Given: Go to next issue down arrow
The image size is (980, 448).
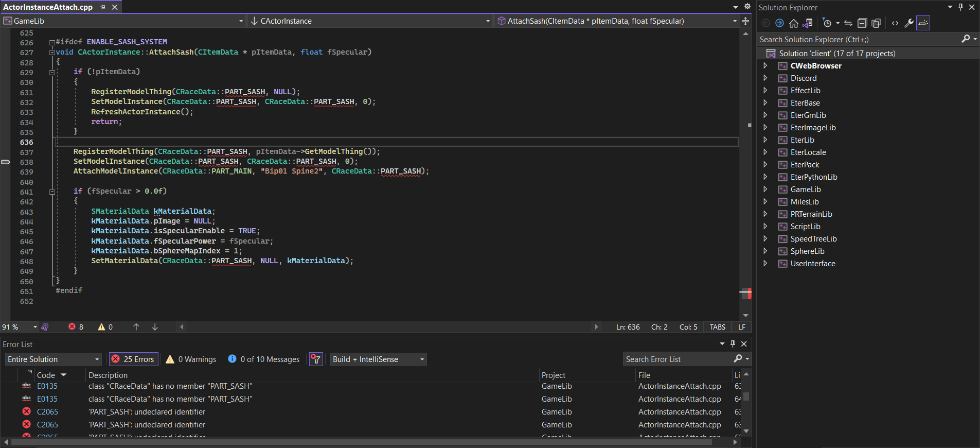Looking at the screenshot, I should [155, 327].
